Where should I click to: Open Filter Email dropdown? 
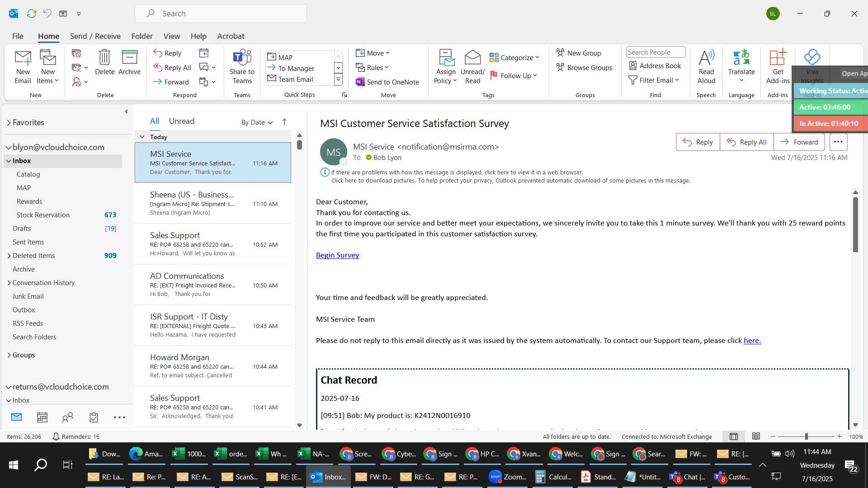[x=654, y=80]
